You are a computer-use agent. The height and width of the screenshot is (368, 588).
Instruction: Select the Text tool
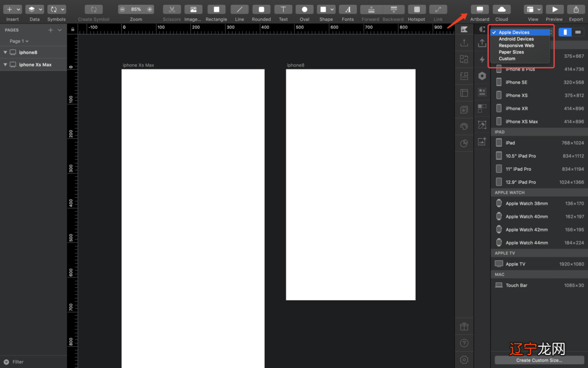[x=283, y=9]
